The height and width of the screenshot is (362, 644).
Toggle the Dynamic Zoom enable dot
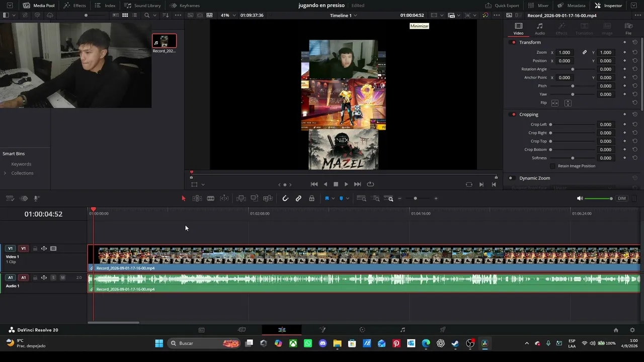tap(511, 178)
